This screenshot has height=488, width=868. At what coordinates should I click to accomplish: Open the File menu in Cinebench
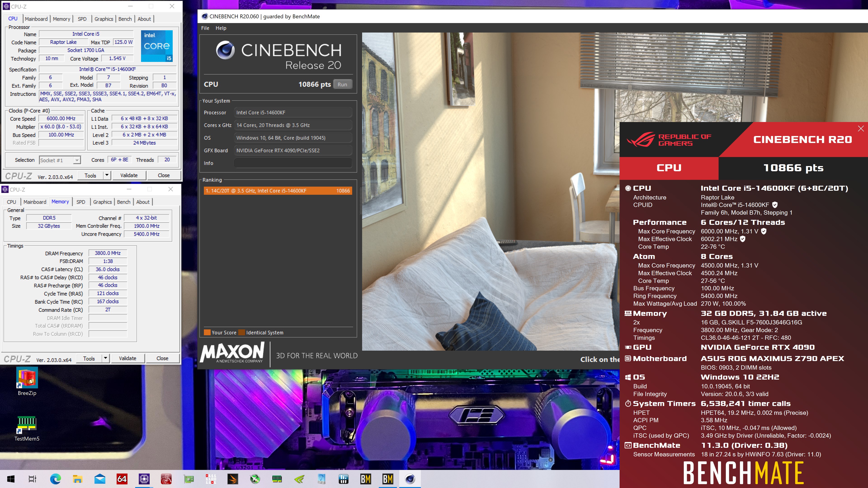(x=205, y=28)
